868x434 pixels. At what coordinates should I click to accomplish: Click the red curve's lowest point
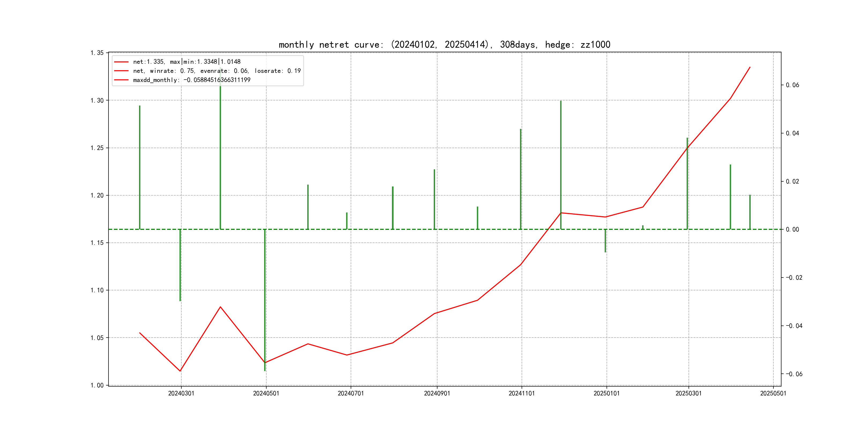coord(180,371)
